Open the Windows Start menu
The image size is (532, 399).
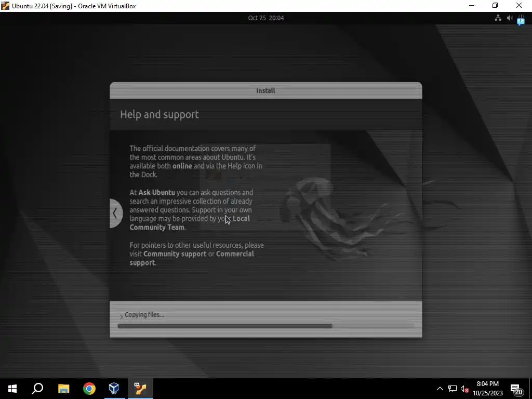12,389
